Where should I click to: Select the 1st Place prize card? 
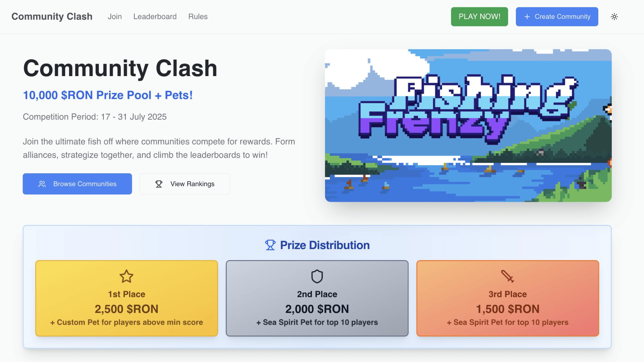coord(126,298)
